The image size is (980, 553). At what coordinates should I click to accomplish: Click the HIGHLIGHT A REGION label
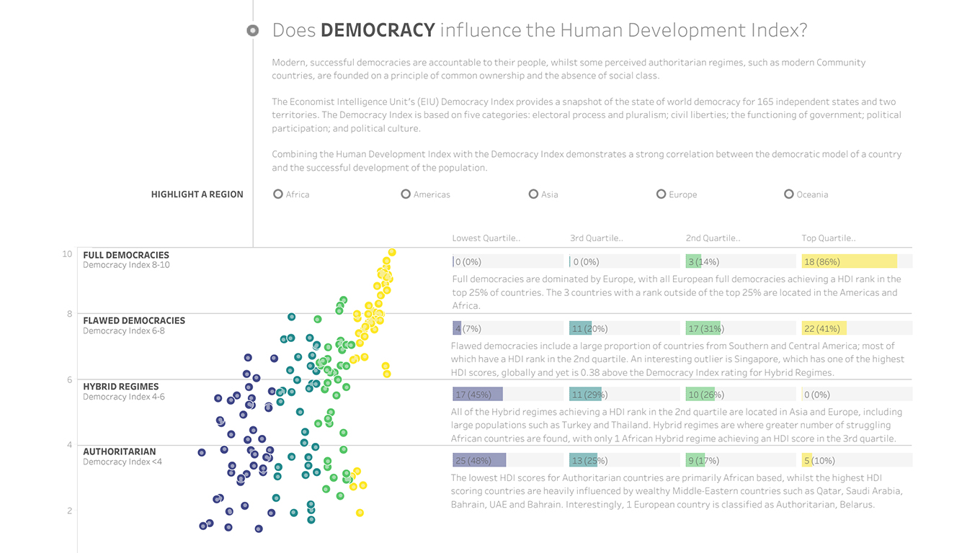tap(197, 194)
